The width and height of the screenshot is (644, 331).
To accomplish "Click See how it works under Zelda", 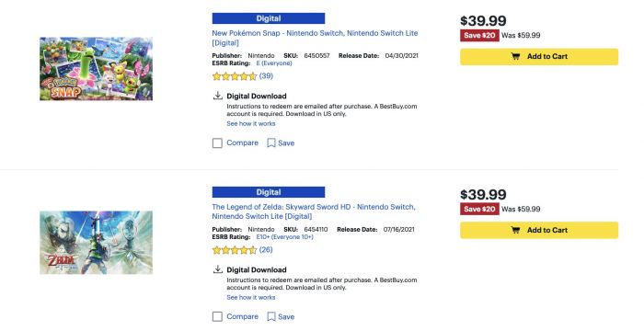I will point(251,297).
